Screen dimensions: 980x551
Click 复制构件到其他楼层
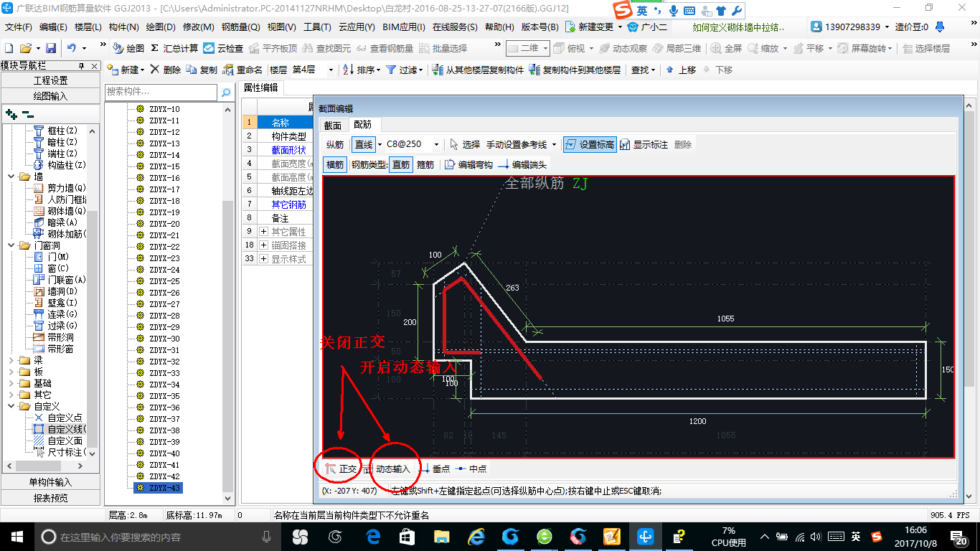click(x=575, y=70)
